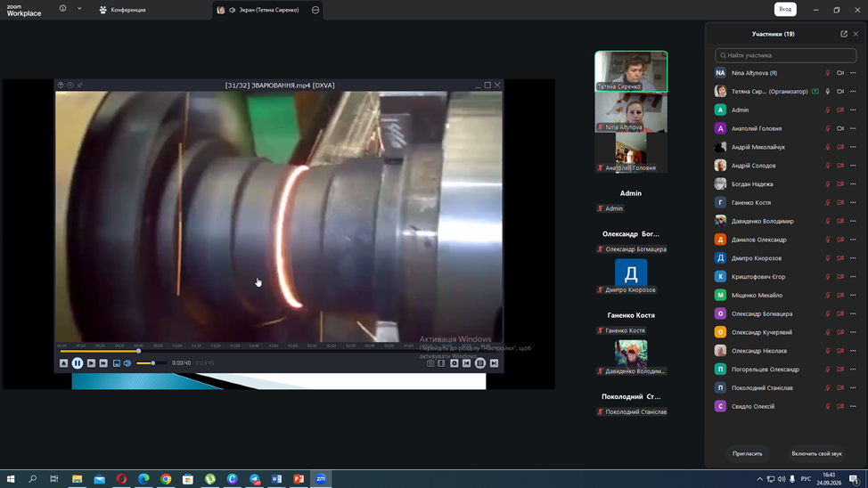The height and width of the screenshot is (488, 868).
Task: Open more options for Свидло Олексій
Action: [x=853, y=406]
